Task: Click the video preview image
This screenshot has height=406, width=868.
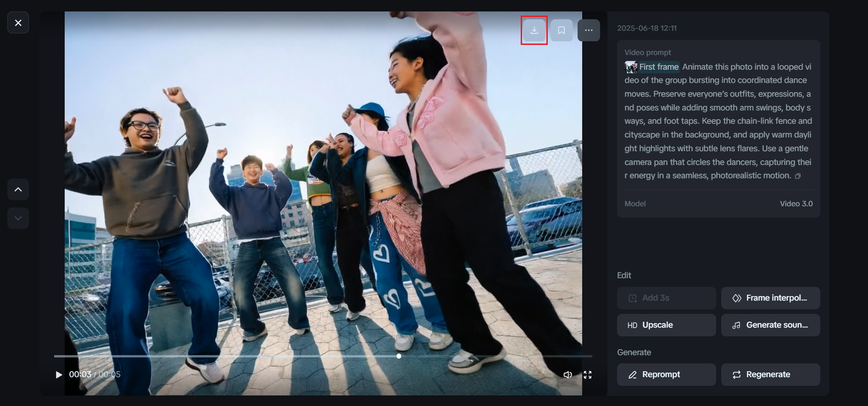Action: coord(323,203)
